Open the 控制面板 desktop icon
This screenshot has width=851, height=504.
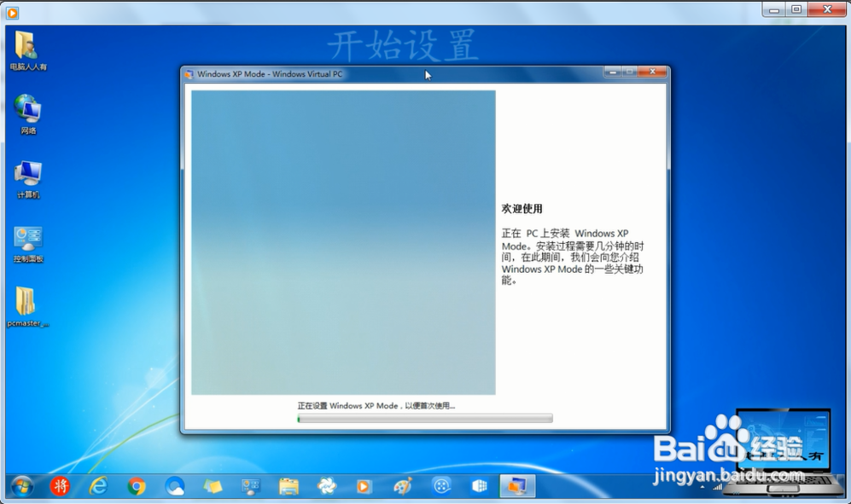[x=28, y=244]
